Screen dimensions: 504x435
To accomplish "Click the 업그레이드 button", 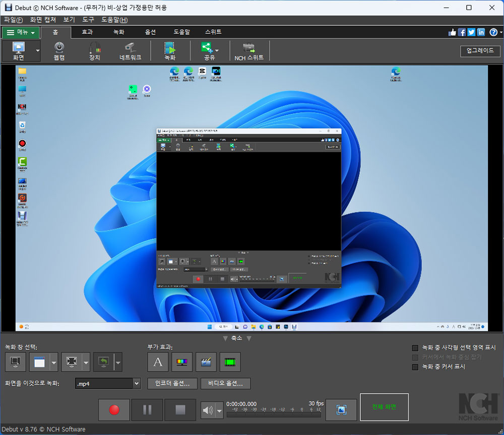I will [480, 51].
